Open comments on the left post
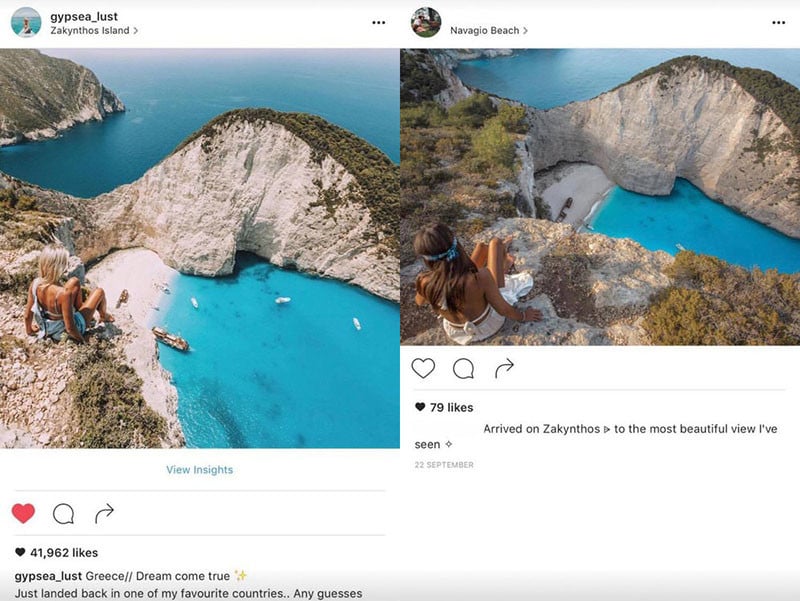800x601 pixels. [x=63, y=514]
